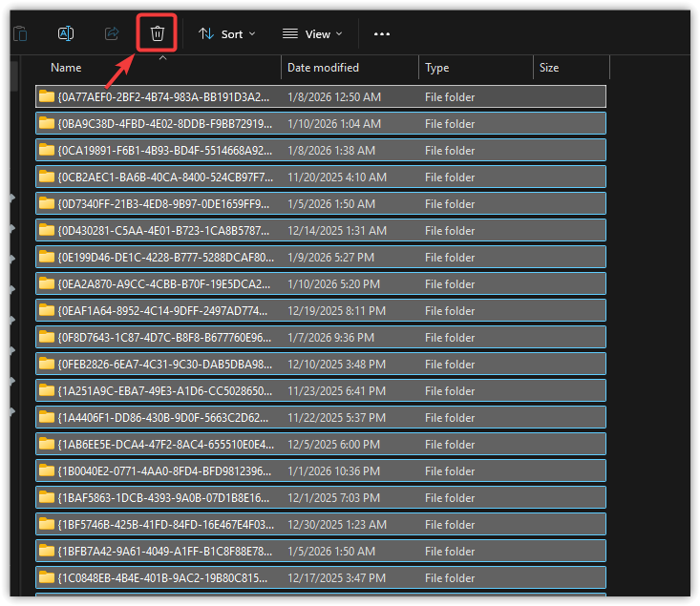This screenshot has width=700, height=606.
Task: Click folder icon of {1B0040E2-0771 row
Action: point(47,470)
